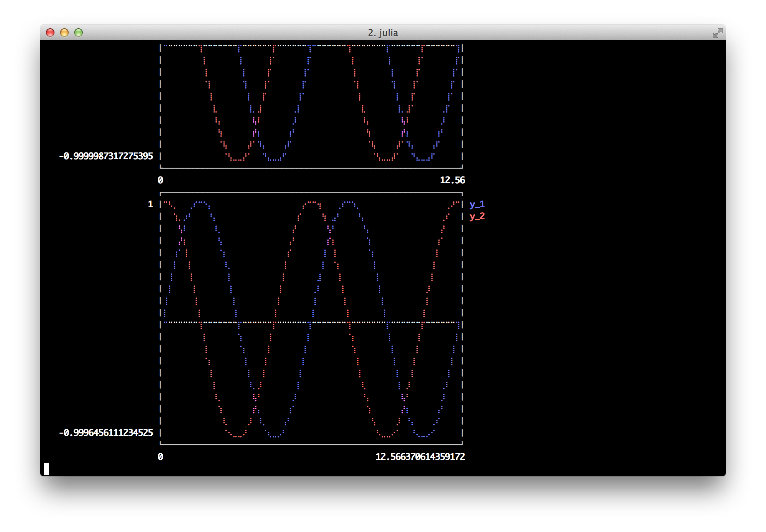Image resolution: width=766 pixels, height=532 pixels.
Task: Zoom the window with green button
Action: (79, 33)
